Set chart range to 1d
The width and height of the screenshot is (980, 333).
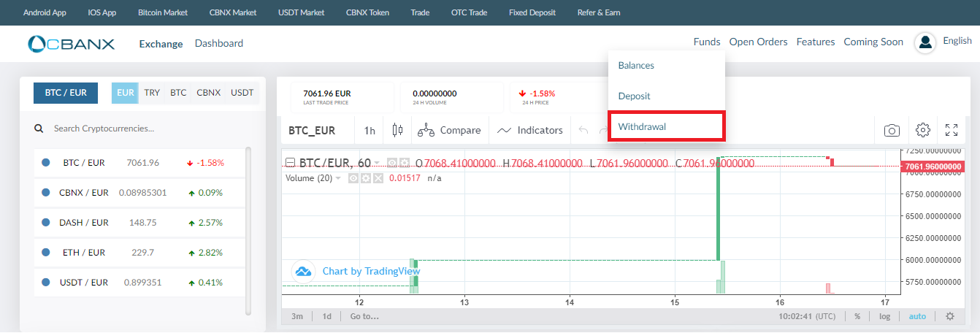[327, 316]
